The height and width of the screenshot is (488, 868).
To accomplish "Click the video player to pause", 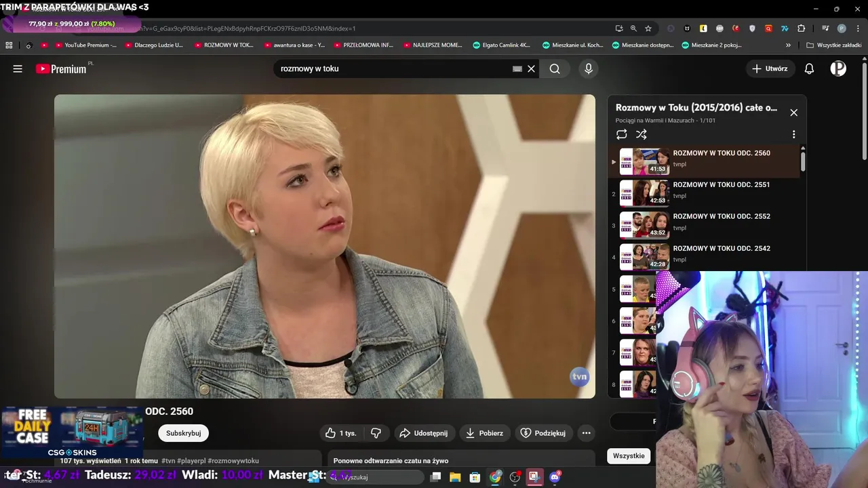I will coord(325,246).
